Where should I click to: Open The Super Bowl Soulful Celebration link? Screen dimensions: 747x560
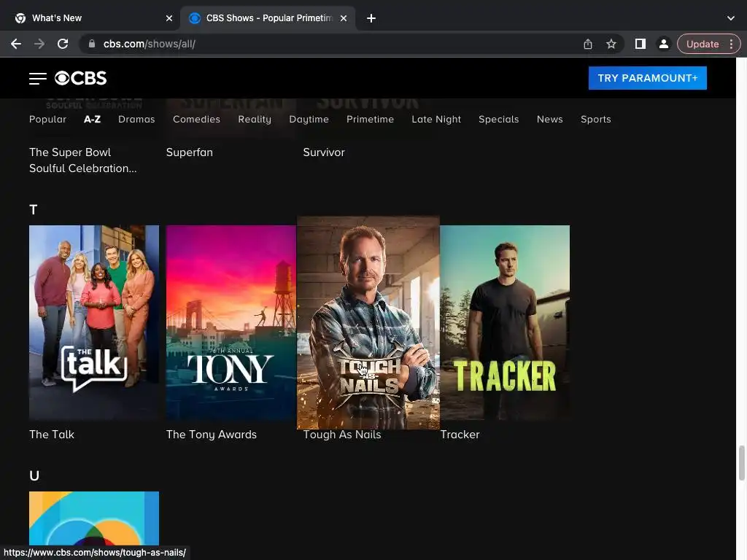tap(83, 160)
